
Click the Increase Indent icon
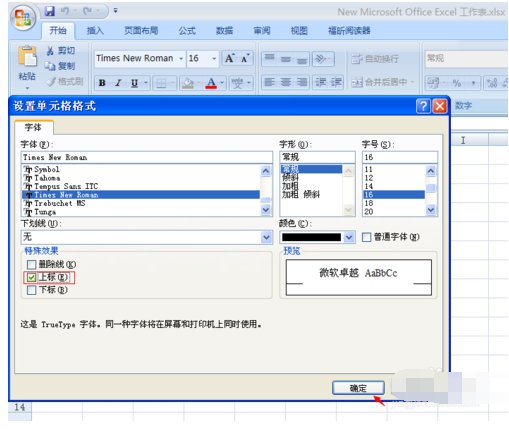(336, 82)
